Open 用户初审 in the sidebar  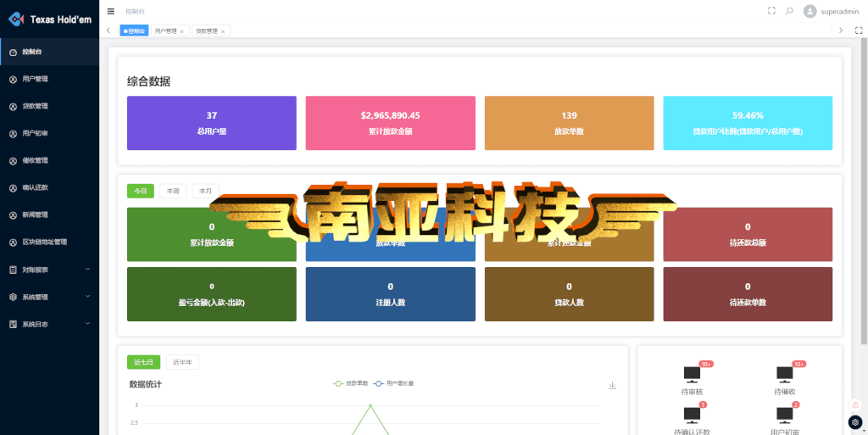[x=49, y=133]
